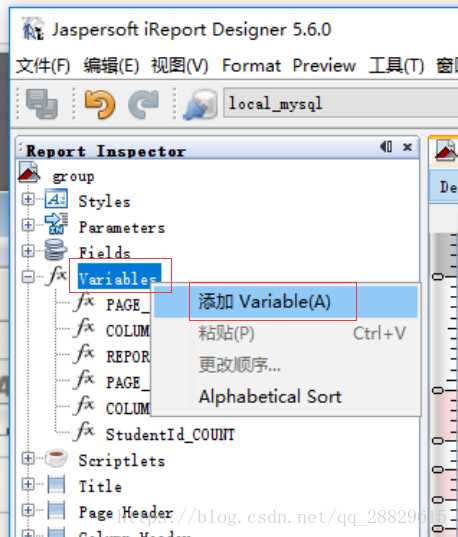The image size is (458, 537).
Task: Click fx icon of second PAGE_ variable
Action: (x=84, y=379)
